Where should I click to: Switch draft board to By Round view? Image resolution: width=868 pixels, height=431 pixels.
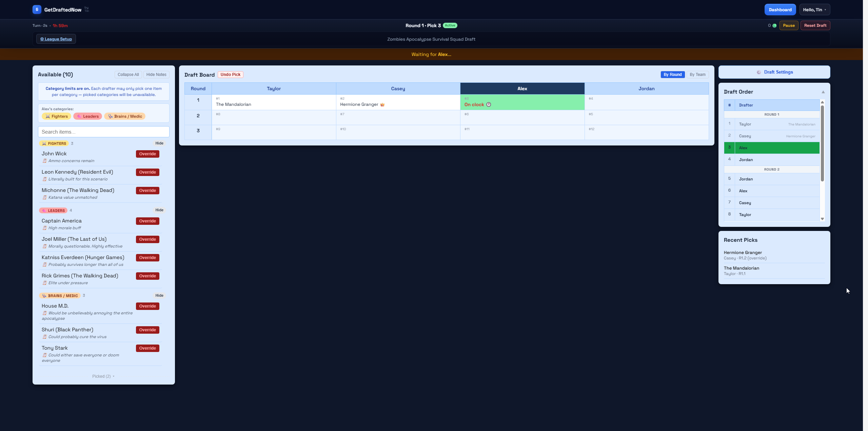pos(672,75)
